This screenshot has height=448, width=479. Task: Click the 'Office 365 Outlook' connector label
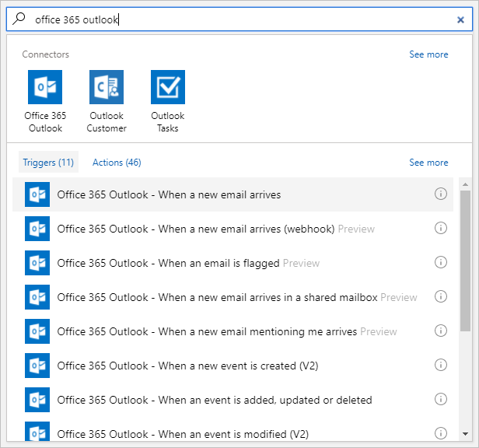click(45, 122)
